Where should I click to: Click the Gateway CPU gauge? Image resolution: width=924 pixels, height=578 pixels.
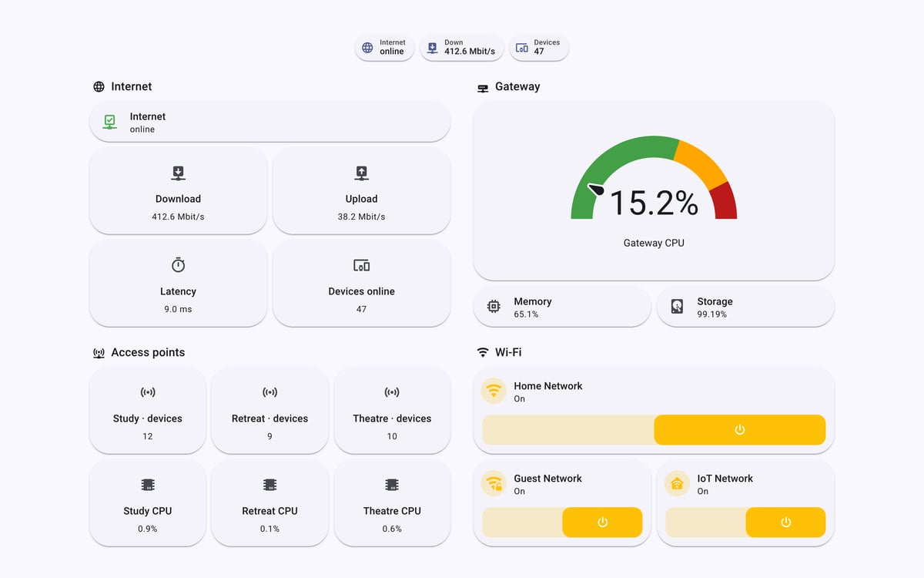click(x=654, y=179)
